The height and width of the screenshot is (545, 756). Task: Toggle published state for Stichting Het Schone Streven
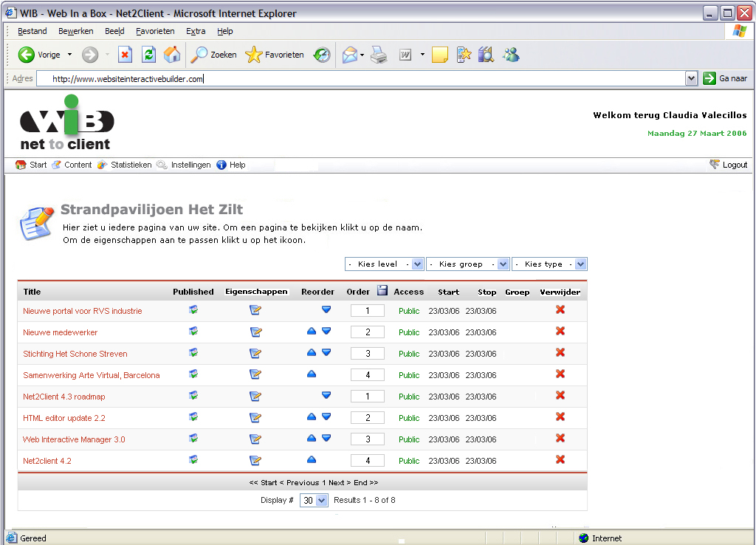[x=193, y=352]
